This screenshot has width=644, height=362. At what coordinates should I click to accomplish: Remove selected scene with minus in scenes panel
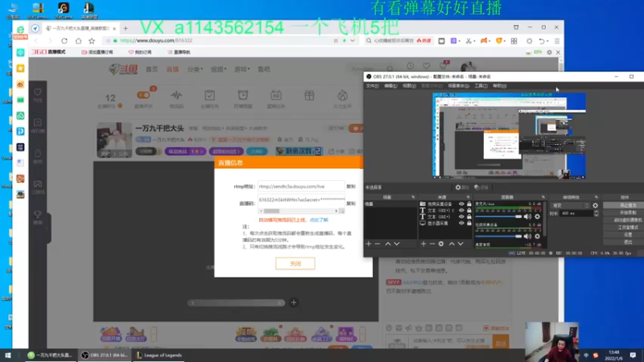(378, 244)
